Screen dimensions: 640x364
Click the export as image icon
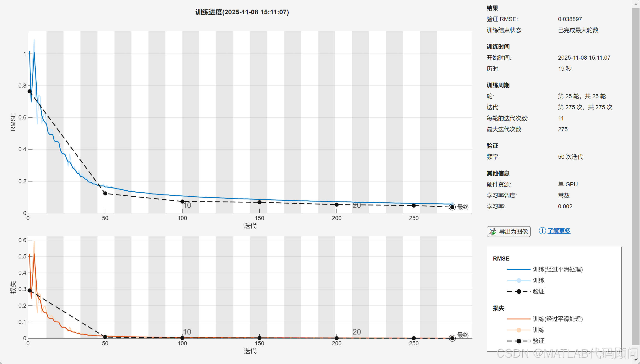[492, 232]
